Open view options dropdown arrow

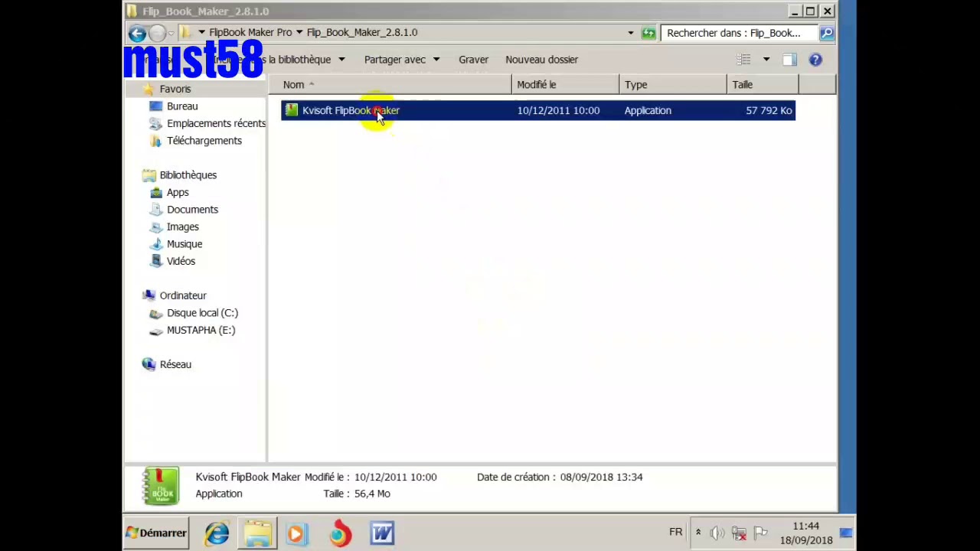coord(766,60)
